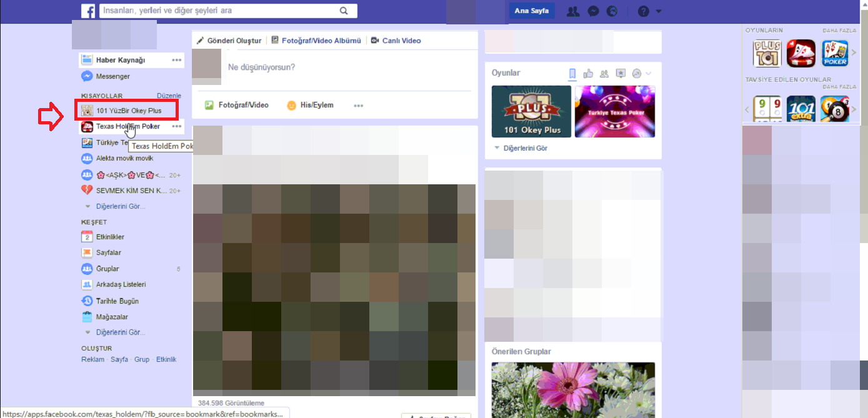
Task: Select thumbs-up tab in Oyunlar
Action: pos(588,74)
